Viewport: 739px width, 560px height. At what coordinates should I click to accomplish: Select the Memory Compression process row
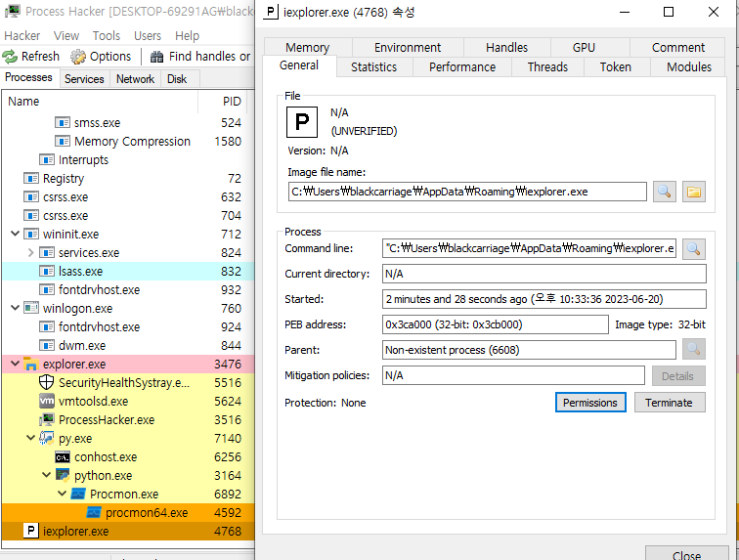pos(127,142)
